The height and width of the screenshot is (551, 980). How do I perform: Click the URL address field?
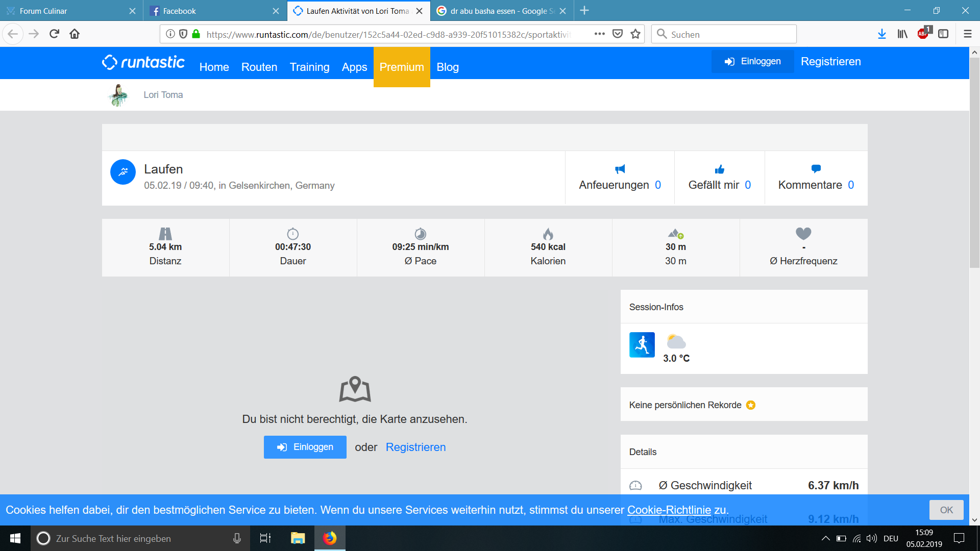[x=388, y=34]
